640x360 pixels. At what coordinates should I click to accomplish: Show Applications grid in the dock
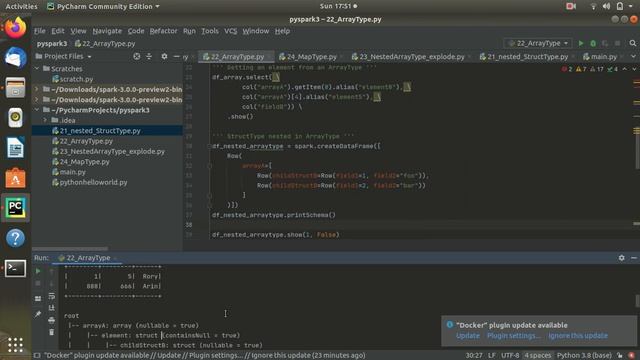(x=16, y=345)
